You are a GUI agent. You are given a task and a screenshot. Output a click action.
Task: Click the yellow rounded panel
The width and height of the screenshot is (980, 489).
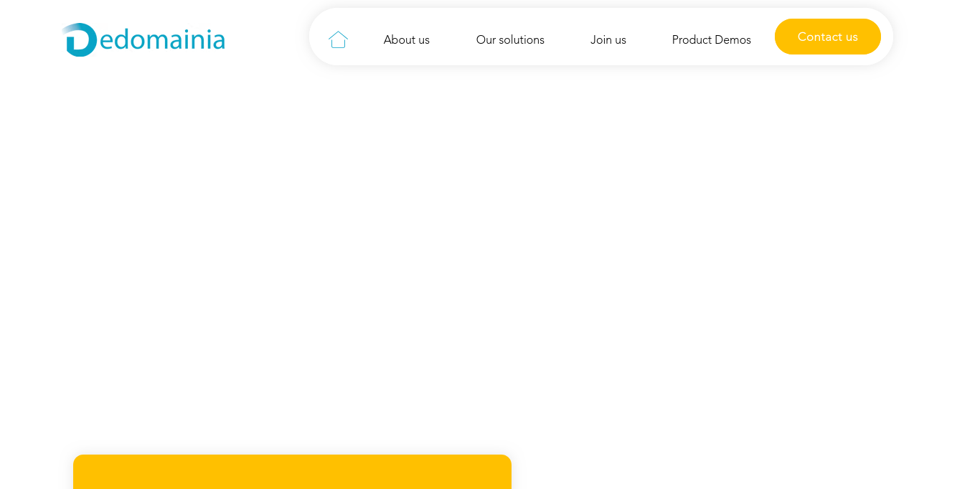[292, 472]
